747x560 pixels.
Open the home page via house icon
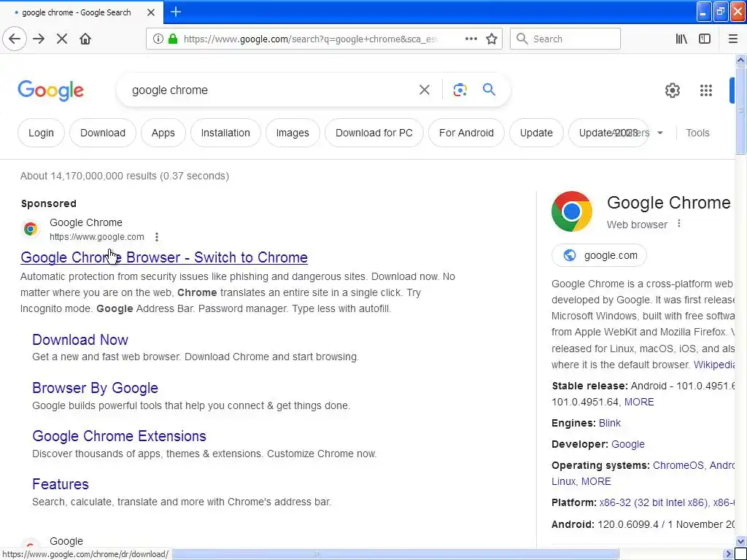[x=85, y=39]
